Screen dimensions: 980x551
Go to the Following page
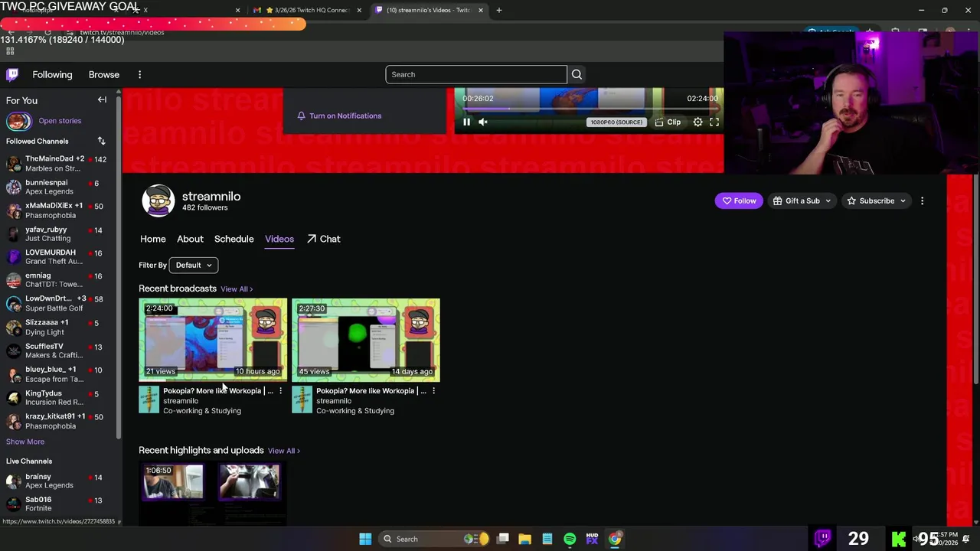point(52,74)
